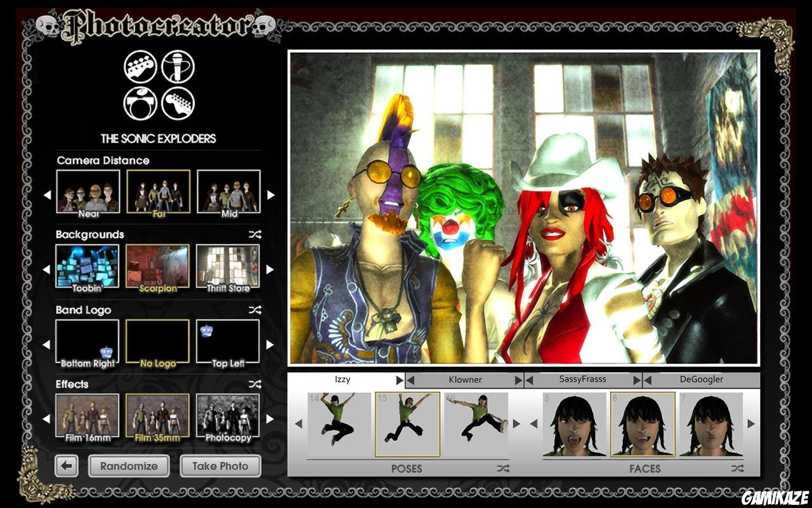
Task: Shuffle the Band Logo selection
Action: (x=255, y=310)
